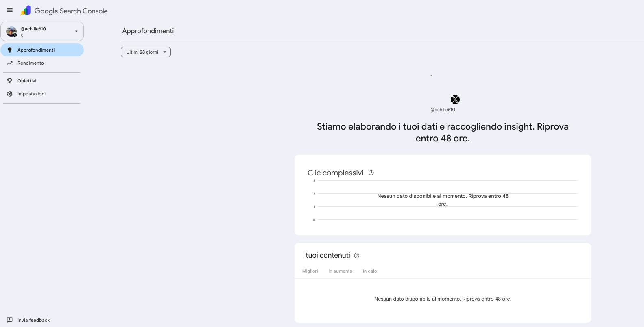Switch to the Migliori tab

click(x=310, y=271)
